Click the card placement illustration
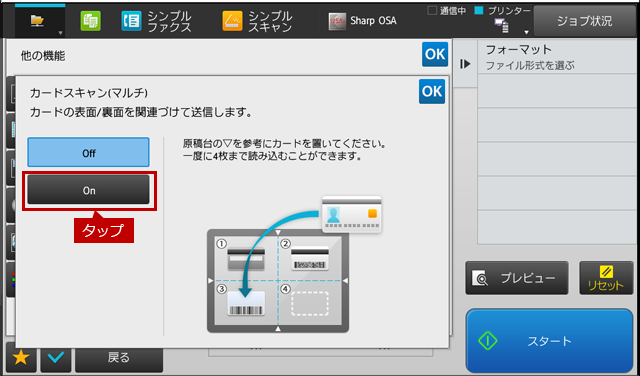 [x=294, y=264]
